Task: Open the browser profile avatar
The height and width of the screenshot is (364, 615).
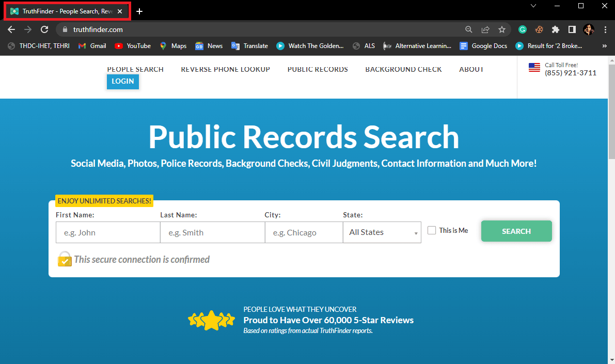Action: tap(589, 29)
